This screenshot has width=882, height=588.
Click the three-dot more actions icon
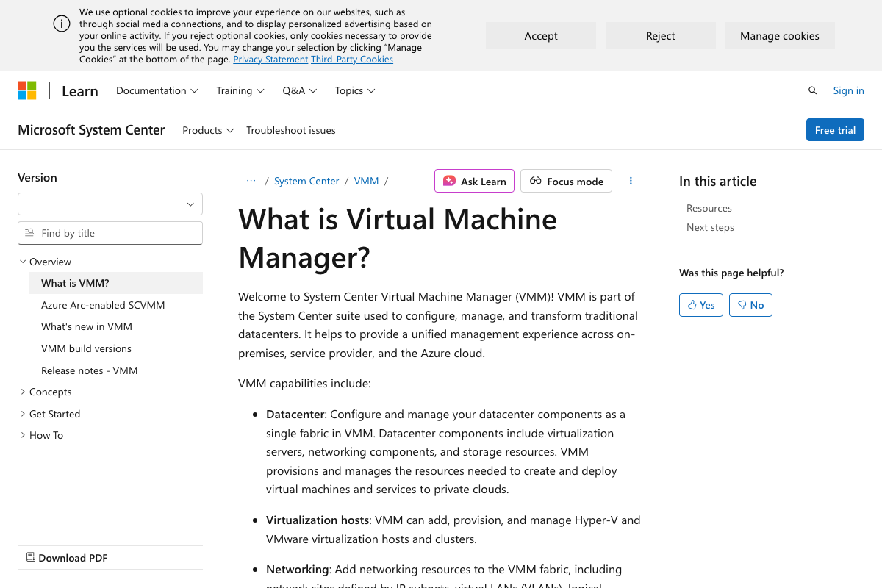point(631,181)
